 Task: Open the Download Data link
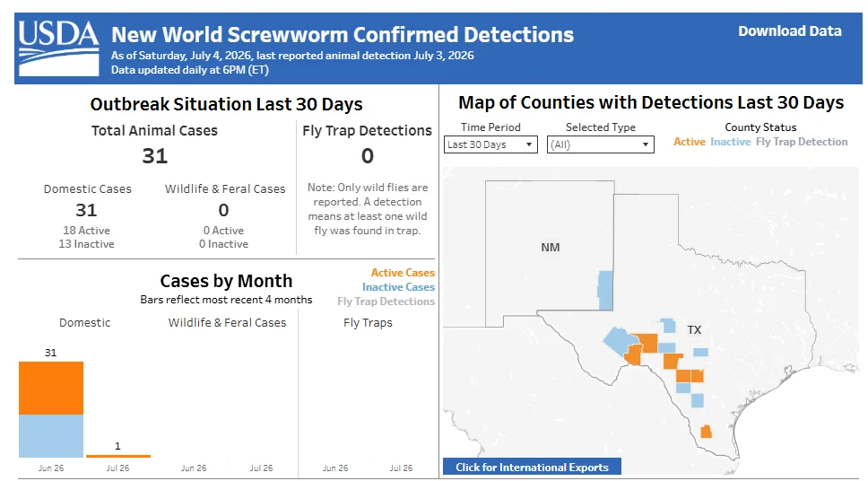[x=789, y=31]
